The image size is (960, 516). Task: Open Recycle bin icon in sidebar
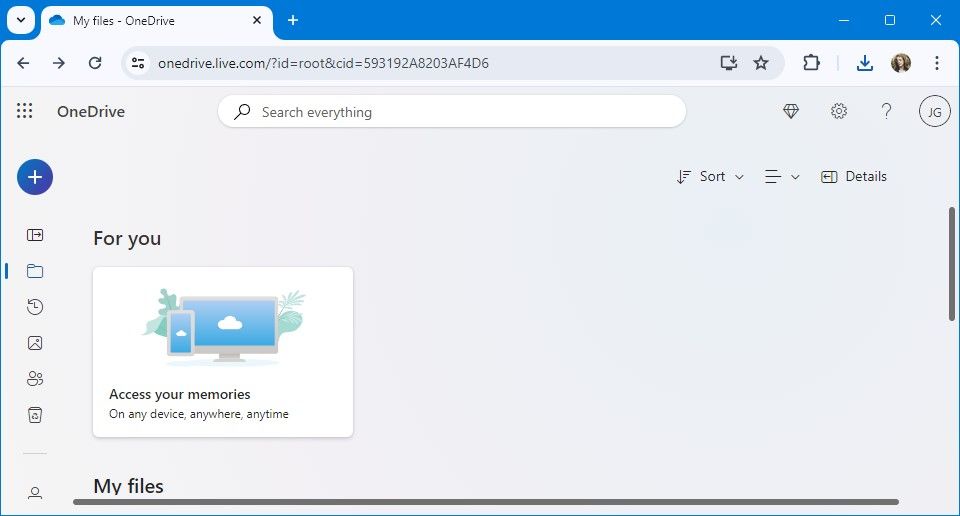click(x=35, y=415)
